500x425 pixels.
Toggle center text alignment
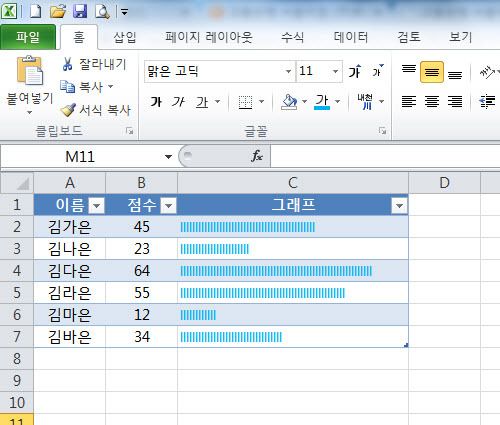coord(432,101)
